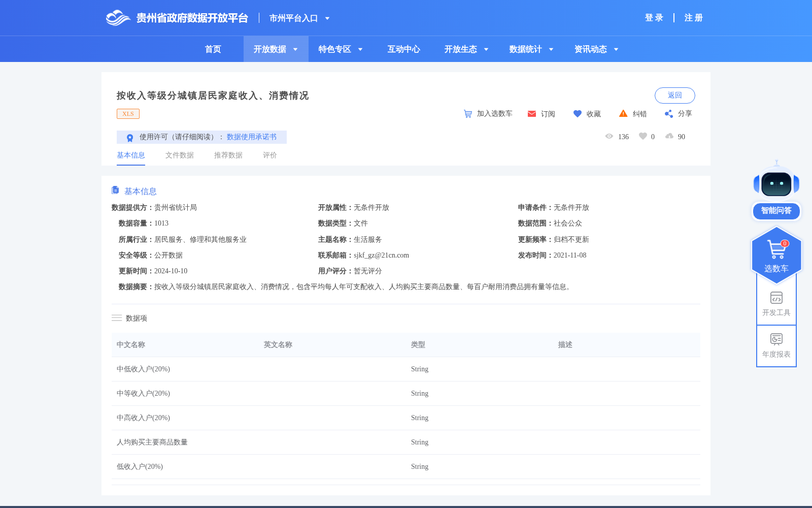Expand the 数据统计 menu arrow

551,49
